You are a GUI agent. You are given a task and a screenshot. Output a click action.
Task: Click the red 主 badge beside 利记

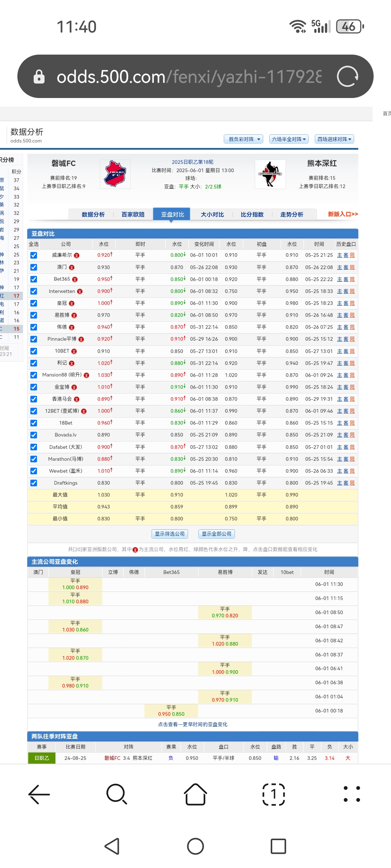[x=72, y=363]
